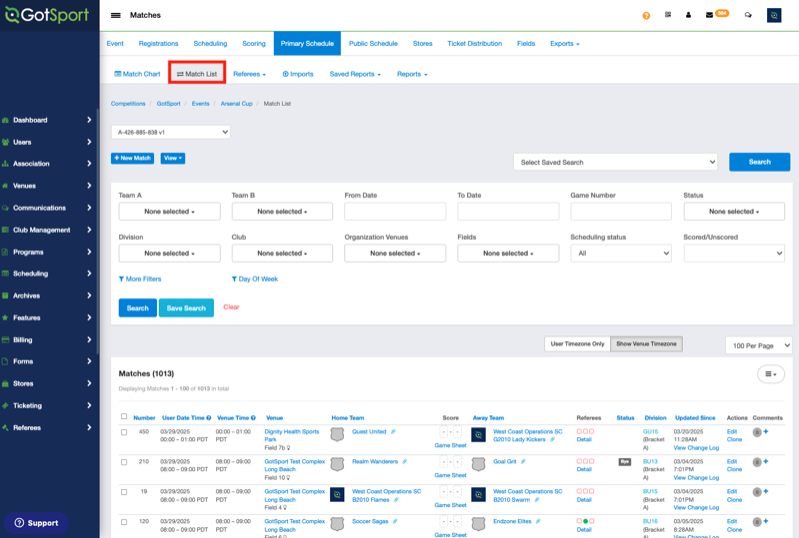Screen dimensions: 799x538
Task: Open the column settings list icon button
Action: (770, 374)
